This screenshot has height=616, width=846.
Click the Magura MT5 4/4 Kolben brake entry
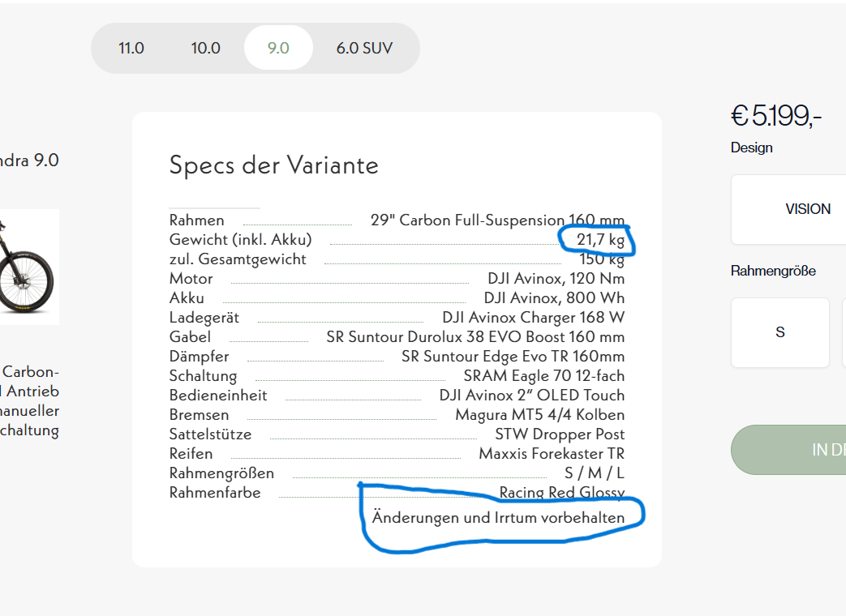tap(540, 415)
